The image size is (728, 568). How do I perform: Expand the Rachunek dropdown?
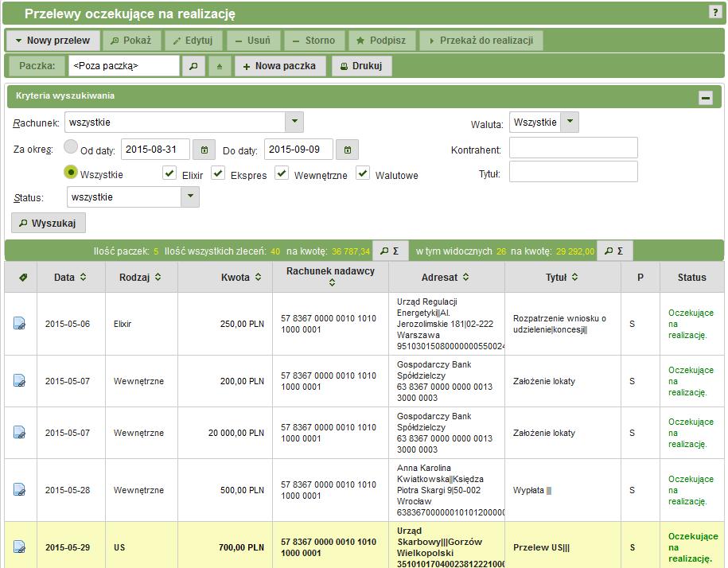click(294, 122)
